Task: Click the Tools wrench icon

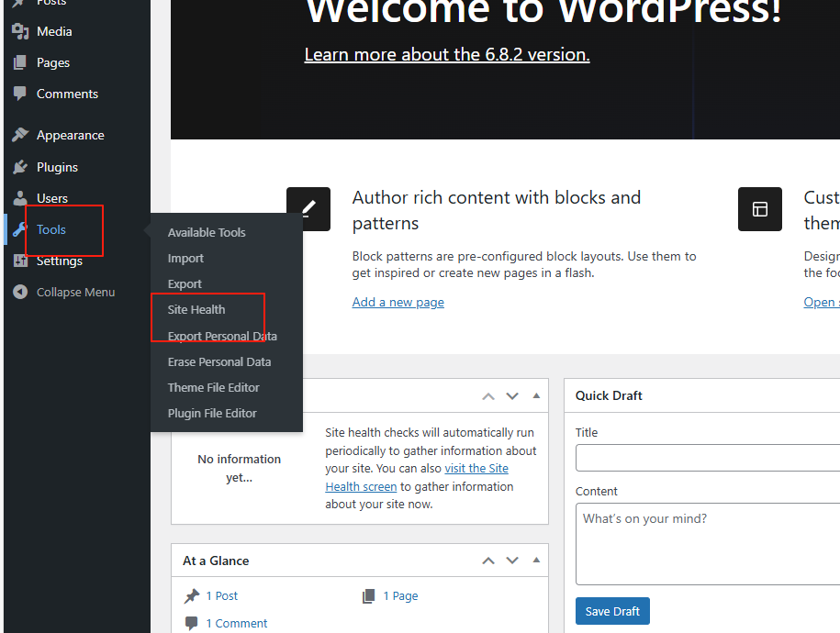Action: (20, 229)
